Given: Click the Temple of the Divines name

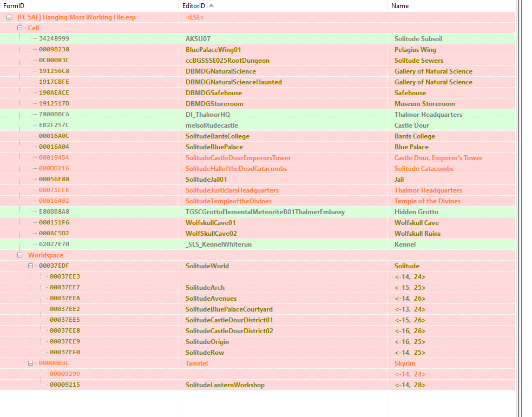Looking at the screenshot, I should pyautogui.click(x=427, y=201).
